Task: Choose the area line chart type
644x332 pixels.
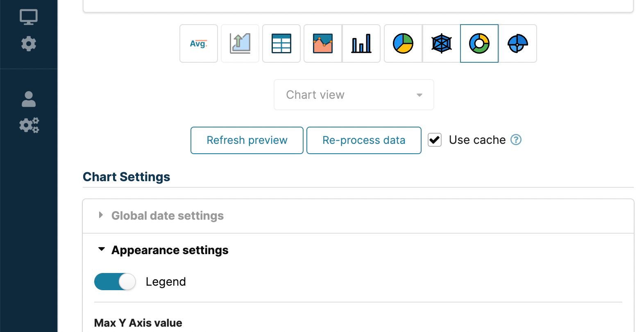Action: pyautogui.click(x=323, y=43)
